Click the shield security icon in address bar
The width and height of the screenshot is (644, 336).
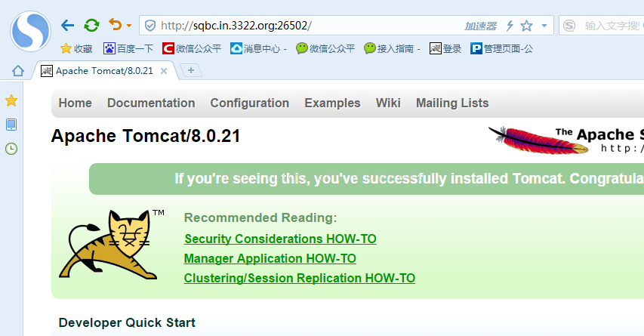click(150, 26)
